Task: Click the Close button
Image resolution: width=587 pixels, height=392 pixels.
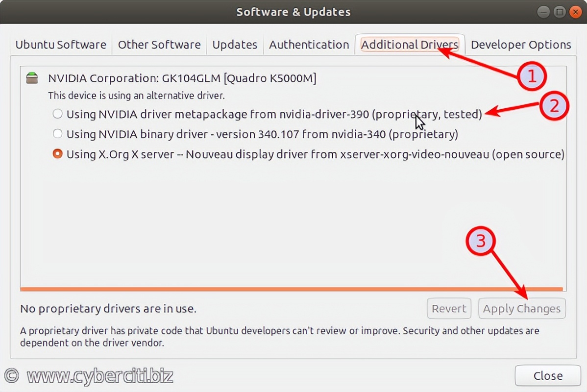Action: pos(547,375)
